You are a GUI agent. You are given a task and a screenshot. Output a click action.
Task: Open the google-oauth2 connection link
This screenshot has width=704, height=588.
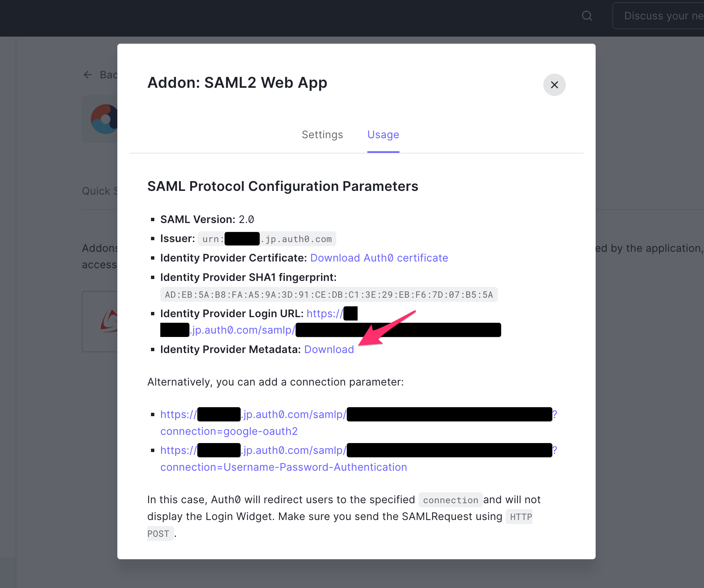click(359, 423)
